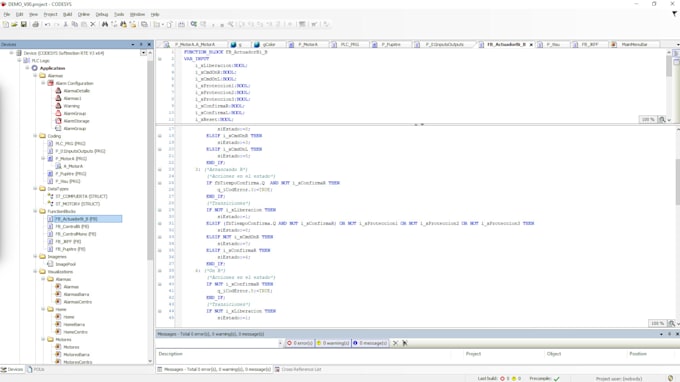Image resolution: width=680 pixels, height=382 pixels.
Task: Collapse the Alarmas folder under Application
Action: point(35,75)
